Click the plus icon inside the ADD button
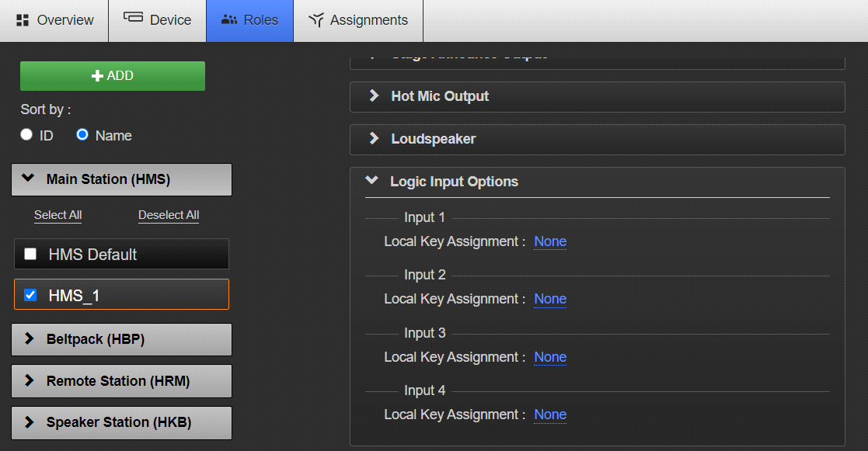 (x=96, y=76)
